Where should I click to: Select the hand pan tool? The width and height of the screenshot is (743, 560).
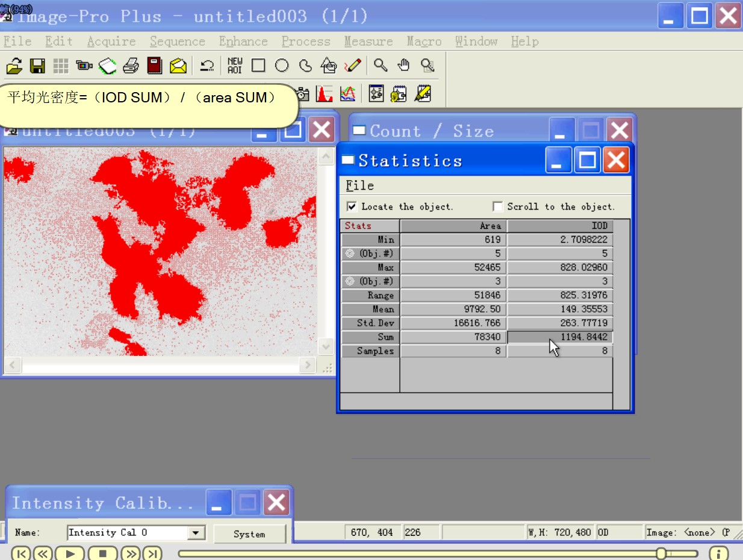tap(403, 65)
